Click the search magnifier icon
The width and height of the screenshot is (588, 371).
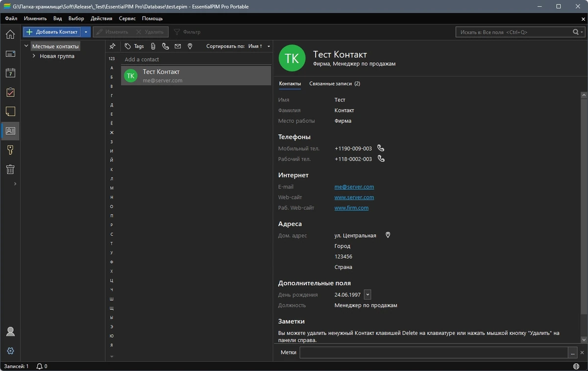[576, 32]
